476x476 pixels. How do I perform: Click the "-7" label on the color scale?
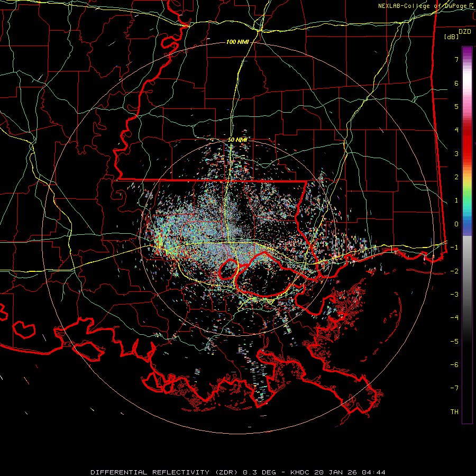click(x=454, y=388)
